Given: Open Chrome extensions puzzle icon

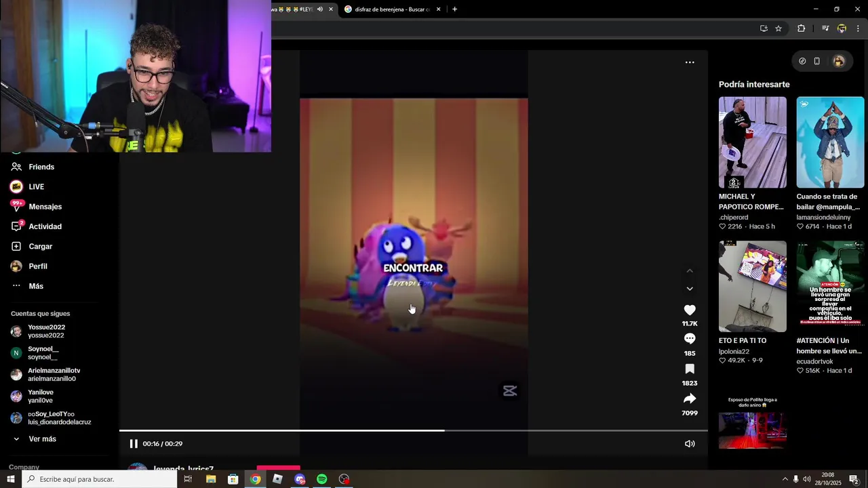Looking at the screenshot, I should pos(802,28).
